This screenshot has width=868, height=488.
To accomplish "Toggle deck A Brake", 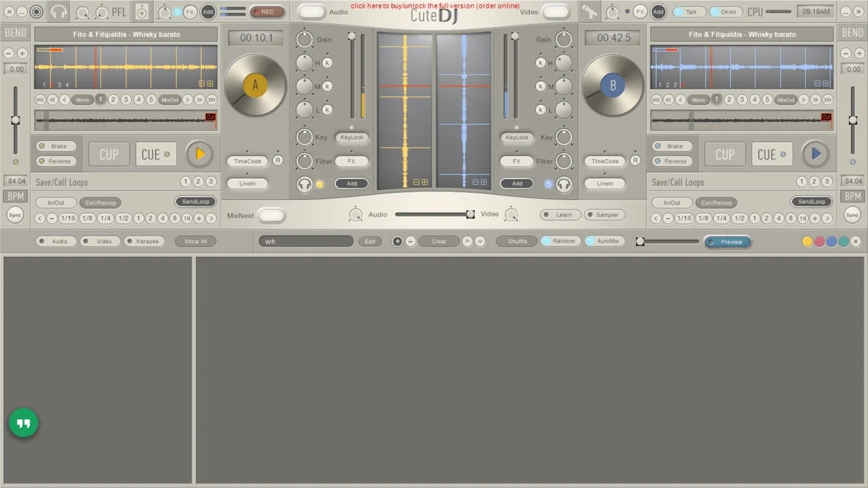I will coord(56,146).
